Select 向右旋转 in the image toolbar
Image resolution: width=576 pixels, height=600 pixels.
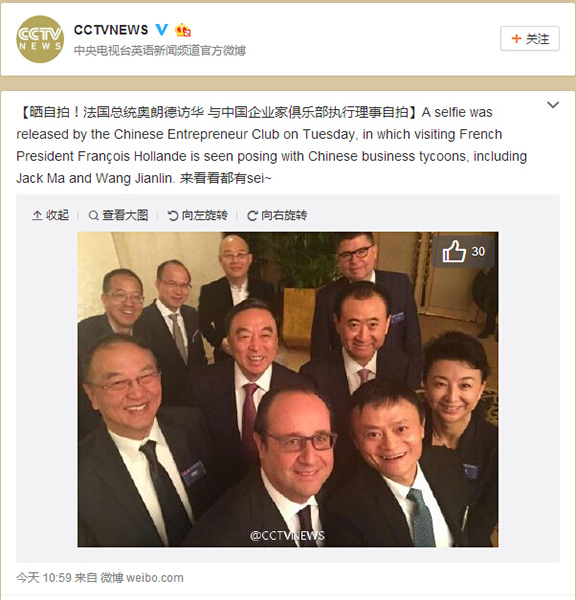pyautogui.click(x=277, y=215)
